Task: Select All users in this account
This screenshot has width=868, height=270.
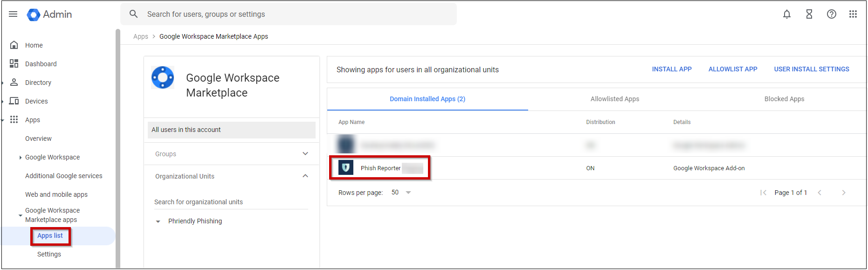Action: click(232, 130)
